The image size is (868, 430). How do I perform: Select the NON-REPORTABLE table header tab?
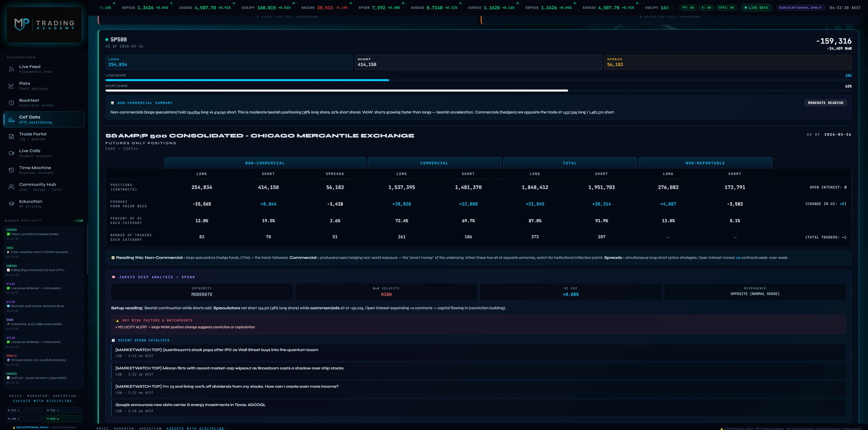coord(705,163)
